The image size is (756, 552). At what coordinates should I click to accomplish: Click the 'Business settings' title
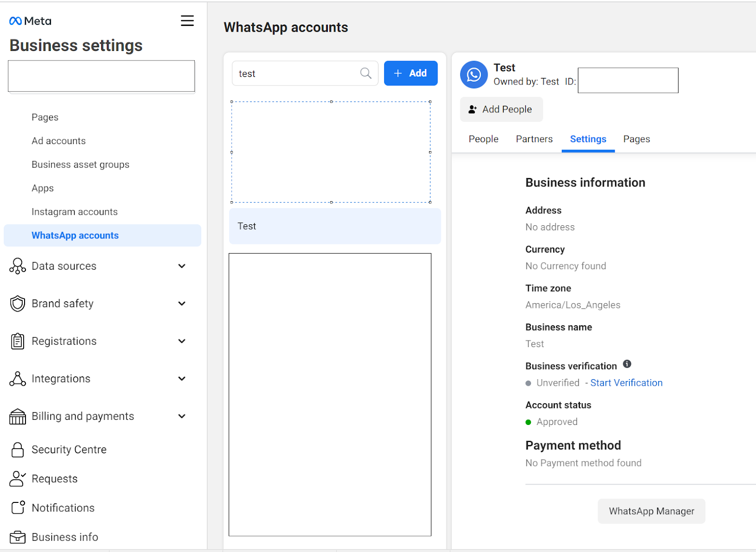tap(76, 45)
